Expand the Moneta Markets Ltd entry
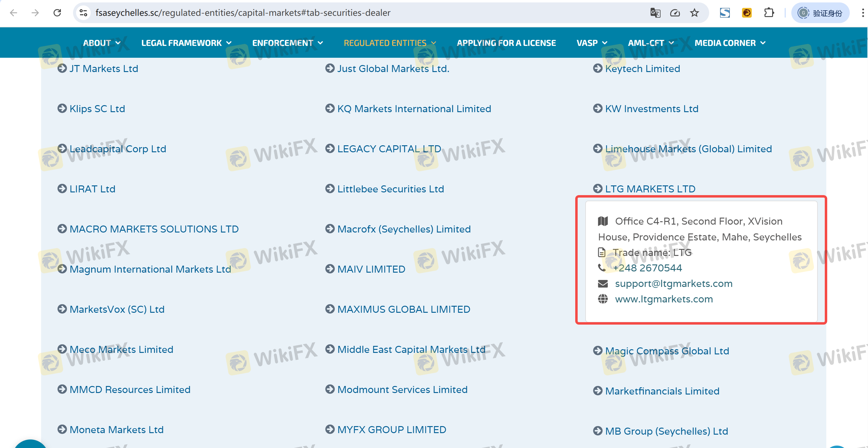 pyautogui.click(x=116, y=429)
